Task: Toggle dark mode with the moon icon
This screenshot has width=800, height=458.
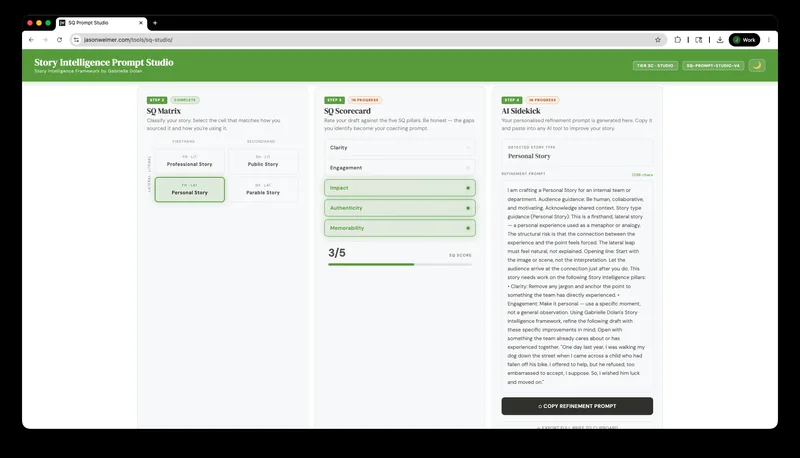Action: pyautogui.click(x=757, y=65)
